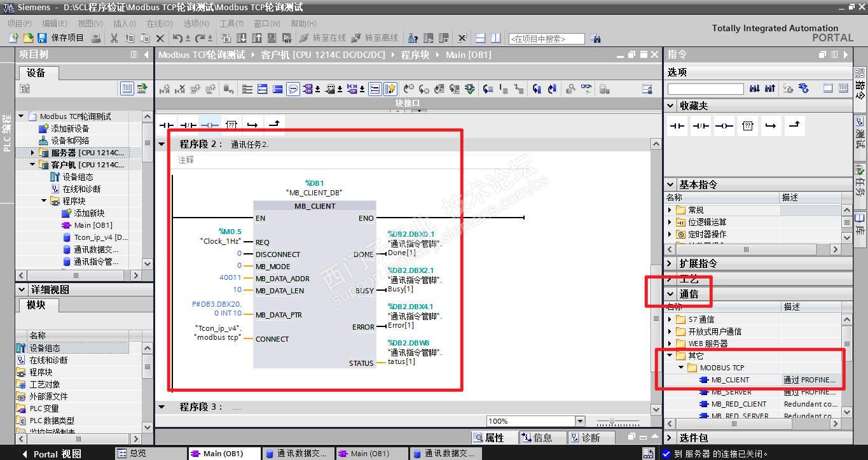Toggle the favorites display icon in editor toolbar
The image size is (868, 460).
[x=390, y=89]
